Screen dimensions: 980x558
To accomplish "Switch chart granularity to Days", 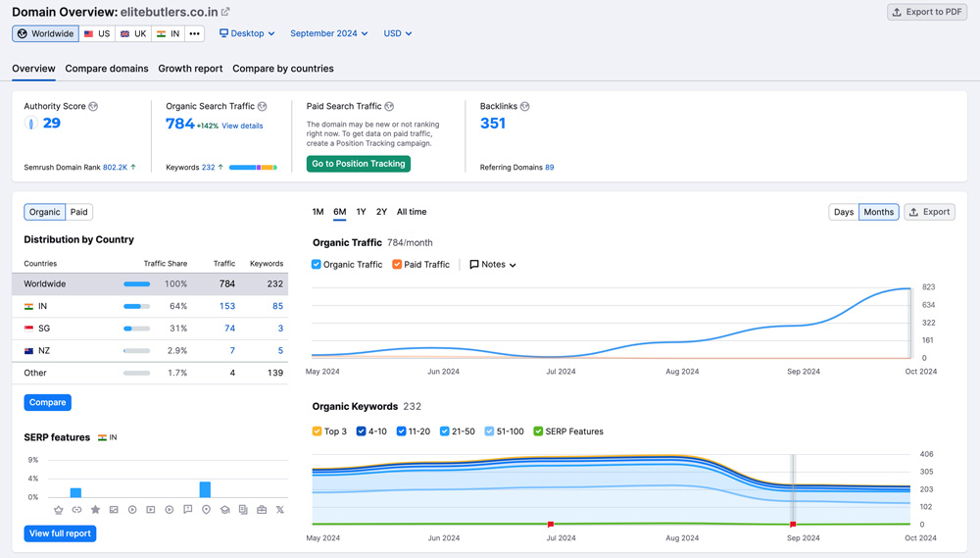I will pos(844,212).
